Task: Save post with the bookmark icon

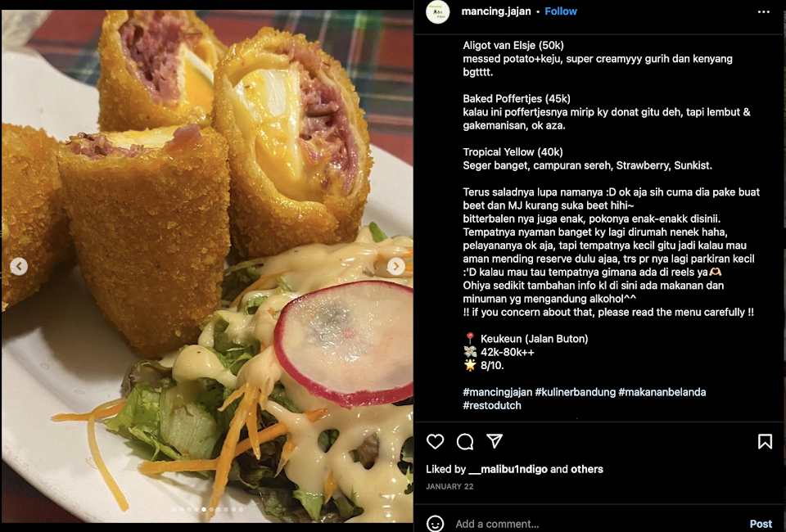Action: (765, 441)
